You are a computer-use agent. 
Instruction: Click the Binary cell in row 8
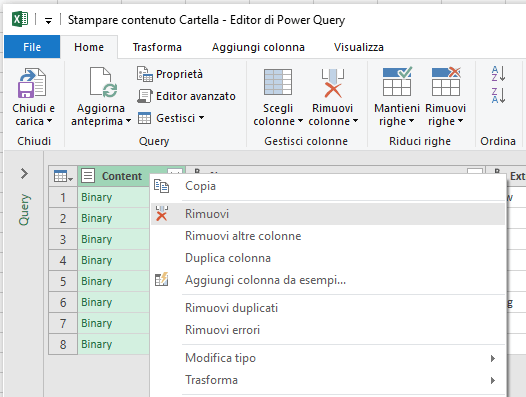(x=114, y=344)
